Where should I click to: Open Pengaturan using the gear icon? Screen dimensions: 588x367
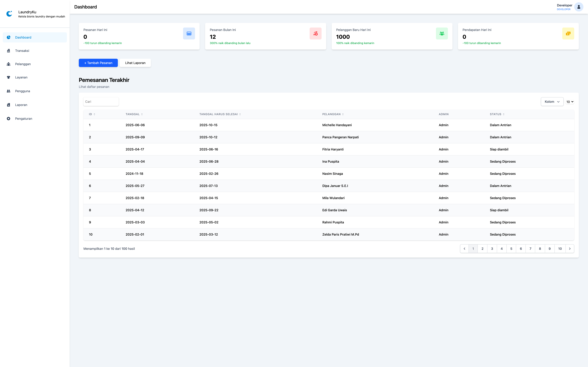click(x=8, y=118)
